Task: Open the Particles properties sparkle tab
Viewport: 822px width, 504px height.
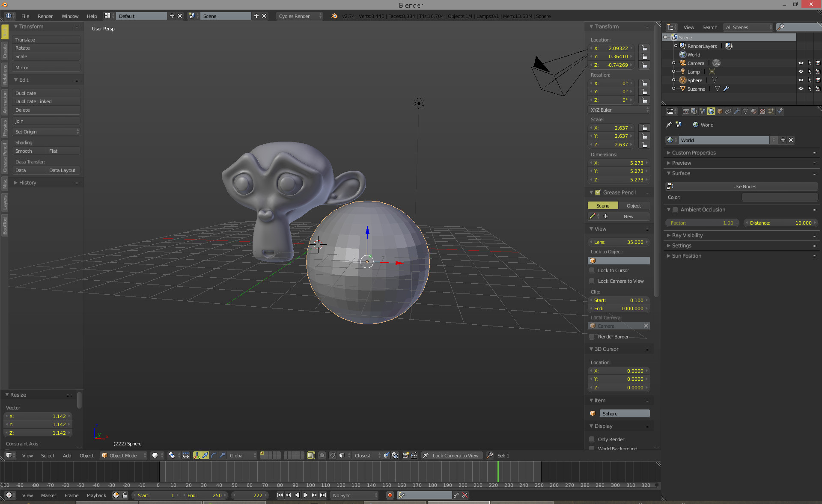Action: (771, 111)
